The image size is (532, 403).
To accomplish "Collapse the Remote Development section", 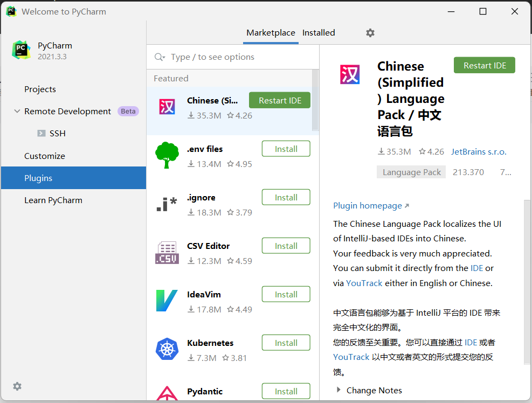I will [x=17, y=112].
